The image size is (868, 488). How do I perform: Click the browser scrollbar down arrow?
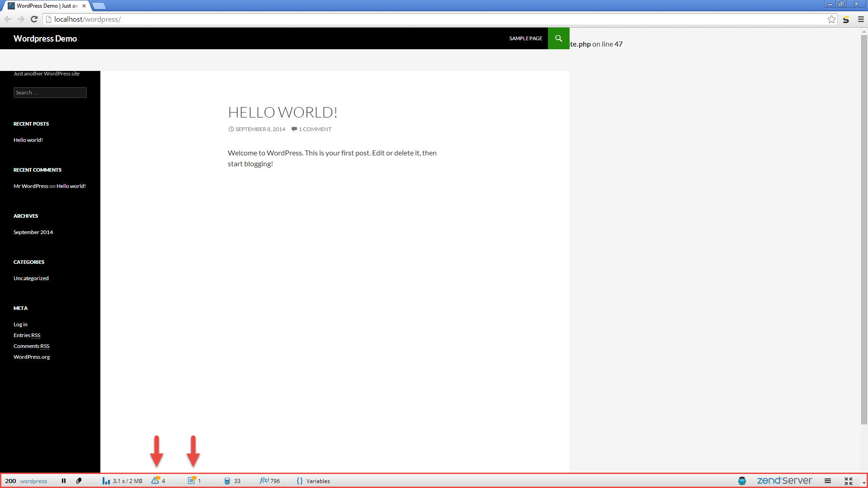click(x=864, y=483)
